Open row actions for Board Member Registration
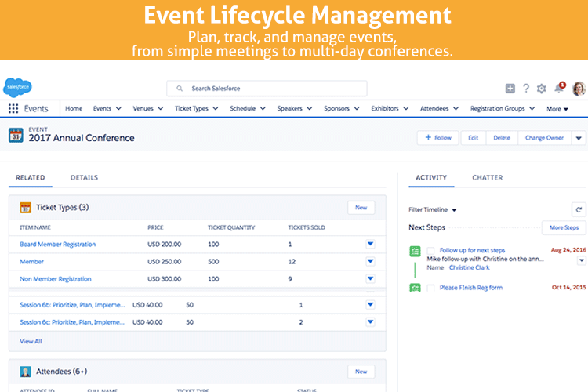This screenshot has width=588, height=392. coord(370,244)
